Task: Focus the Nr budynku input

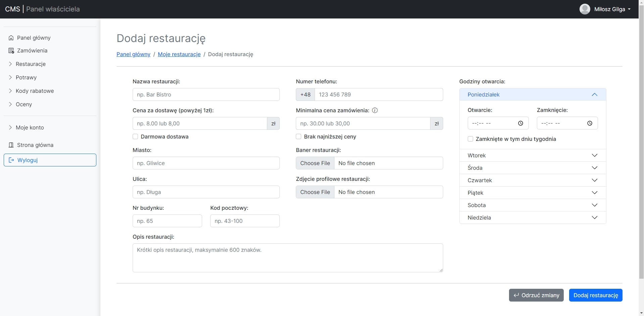Action: tap(167, 221)
